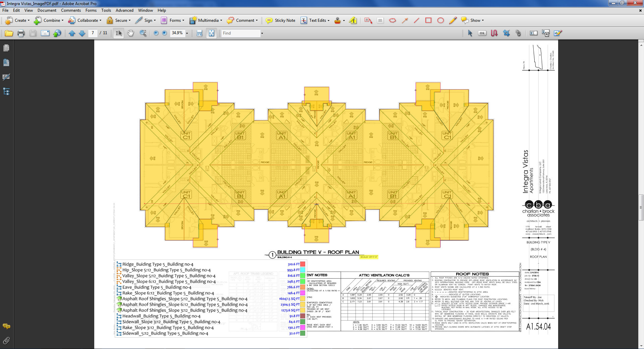Select the Highlight Text tool
Screen dimensions: 644x349
click(353, 20)
